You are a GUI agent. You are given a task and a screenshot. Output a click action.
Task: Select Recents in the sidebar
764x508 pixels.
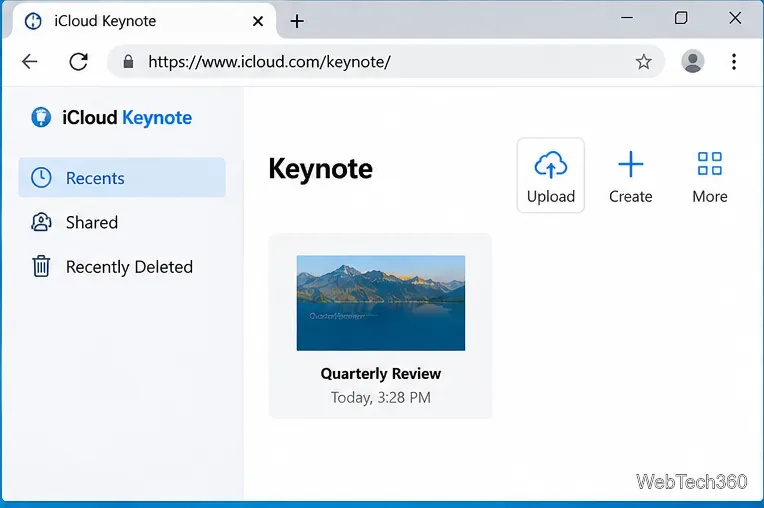122,178
